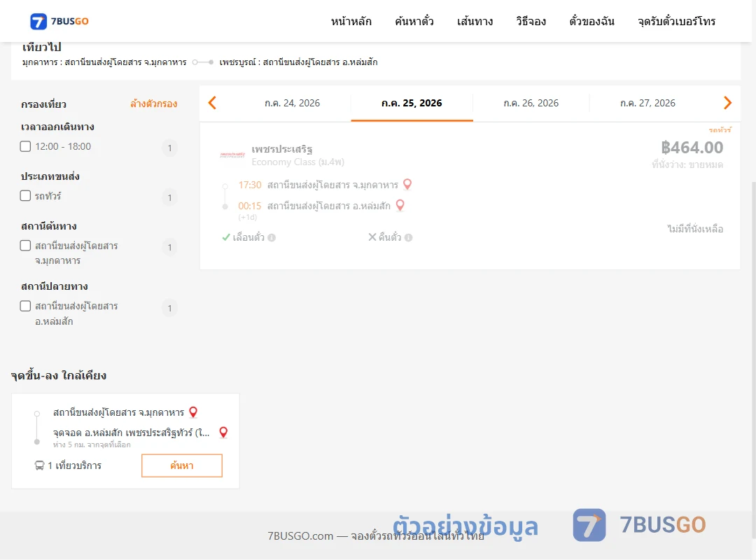
Task: Click the bus icon beside 1 เที่ยวบริการ
Action: coord(39,465)
